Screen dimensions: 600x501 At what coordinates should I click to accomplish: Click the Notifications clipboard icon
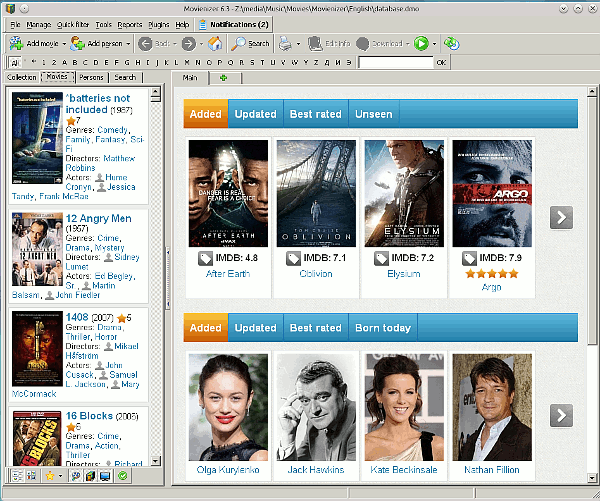[202, 25]
